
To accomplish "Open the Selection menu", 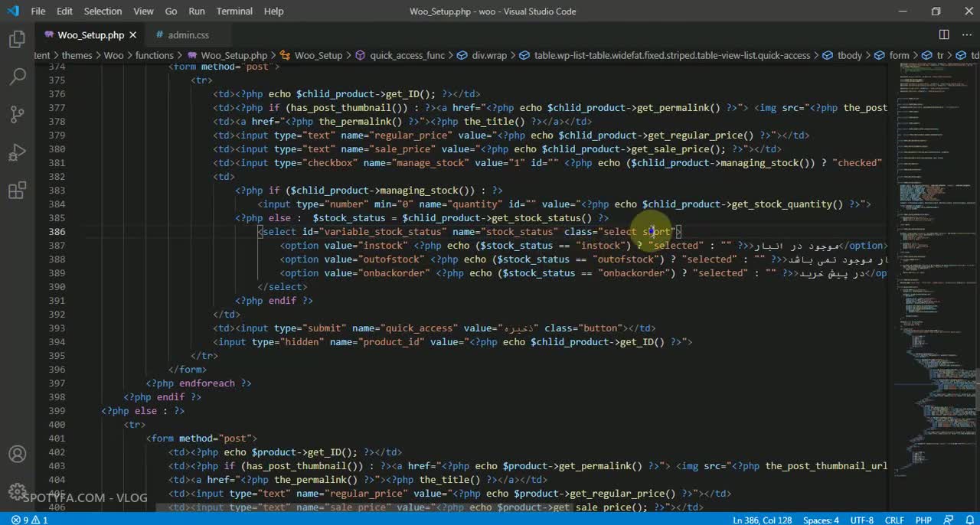I will [103, 11].
